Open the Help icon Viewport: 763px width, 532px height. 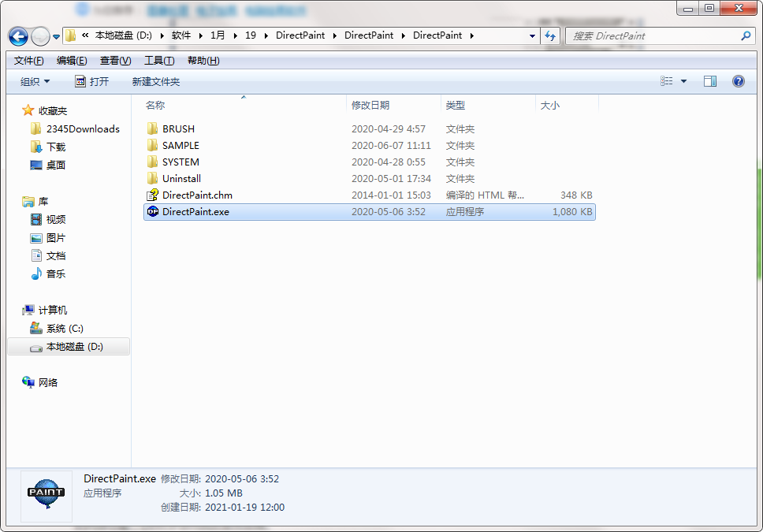(x=739, y=81)
